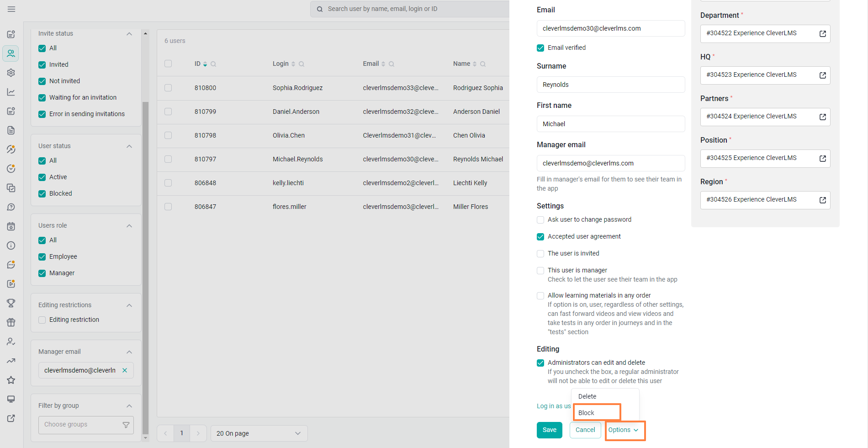Sort the table by ID column
The height and width of the screenshot is (448, 868).
[205, 64]
